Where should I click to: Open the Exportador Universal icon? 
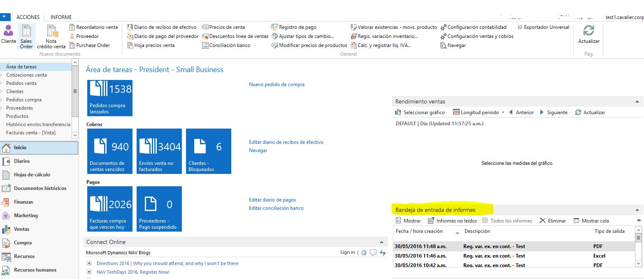pyautogui.click(x=544, y=27)
